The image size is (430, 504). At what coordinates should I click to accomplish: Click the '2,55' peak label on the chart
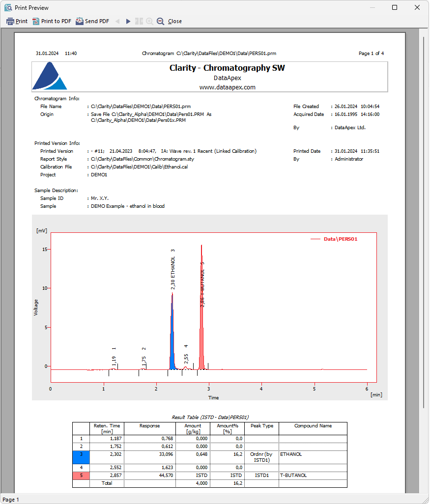[186, 359]
